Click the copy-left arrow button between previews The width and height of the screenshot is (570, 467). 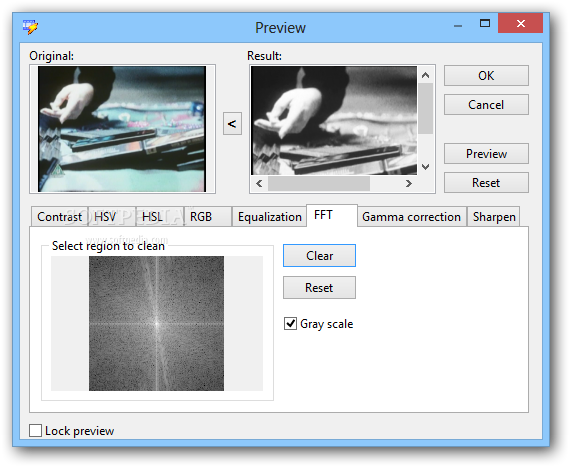(232, 124)
